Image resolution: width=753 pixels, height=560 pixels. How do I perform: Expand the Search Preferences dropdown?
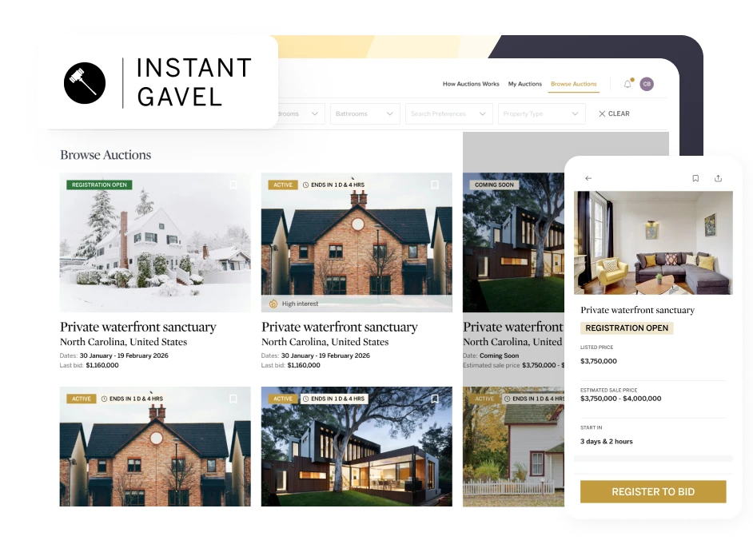pos(449,113)
